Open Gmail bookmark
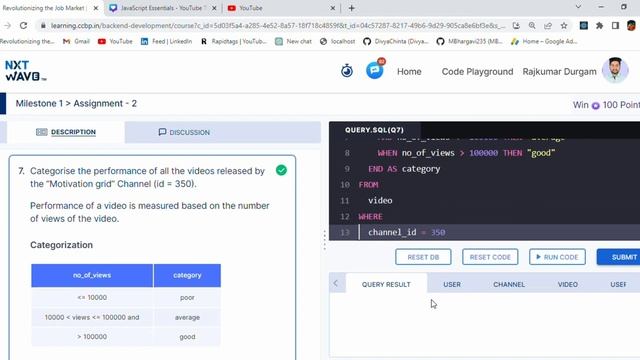Image resolution: width=640 pixels, height=360 pixels. click(x=76, y=41)
